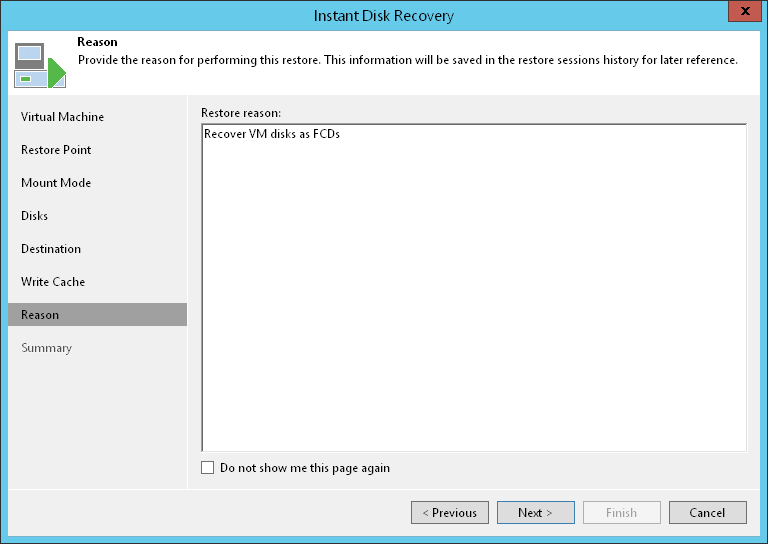The width and height of the screenshot is (768, 544).
Task: Cancel the restore wizard
Action: pos(707,513)
